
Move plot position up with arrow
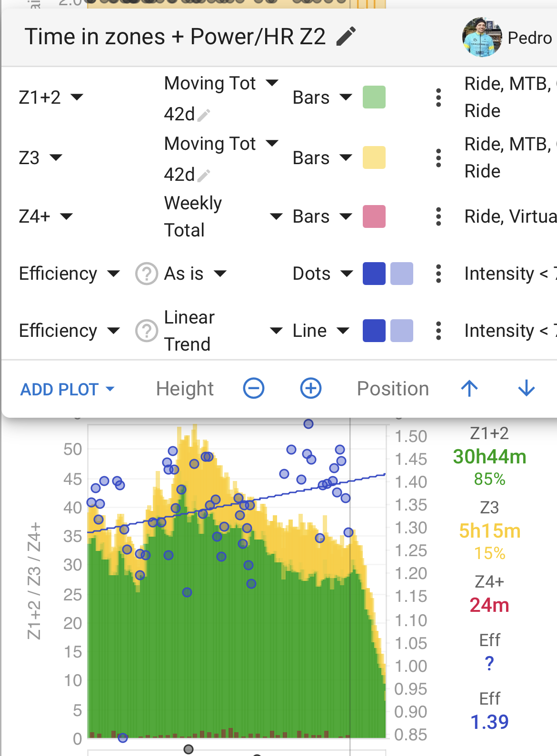(469, 389)
